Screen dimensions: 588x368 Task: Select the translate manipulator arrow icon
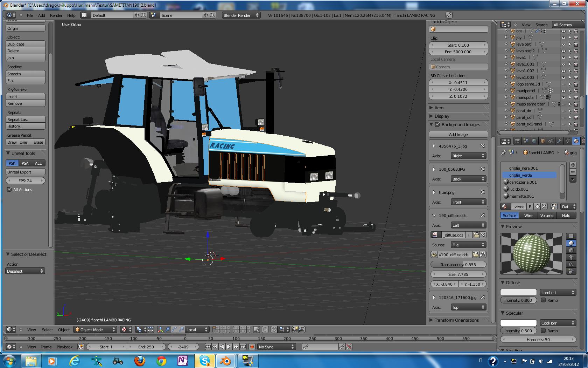167,329
